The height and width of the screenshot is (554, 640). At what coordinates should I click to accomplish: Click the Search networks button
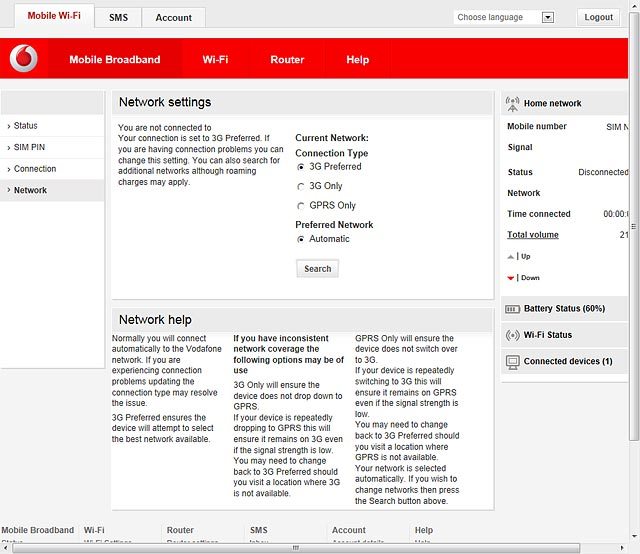(x=318, y=269)
